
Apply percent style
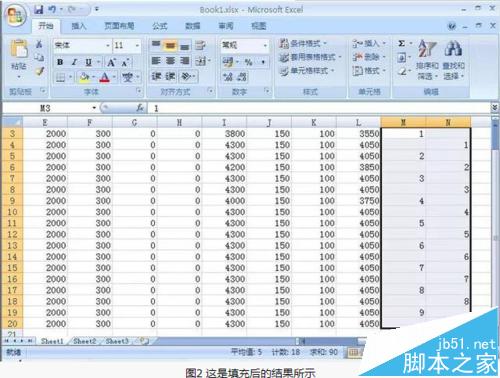(248, 62)
